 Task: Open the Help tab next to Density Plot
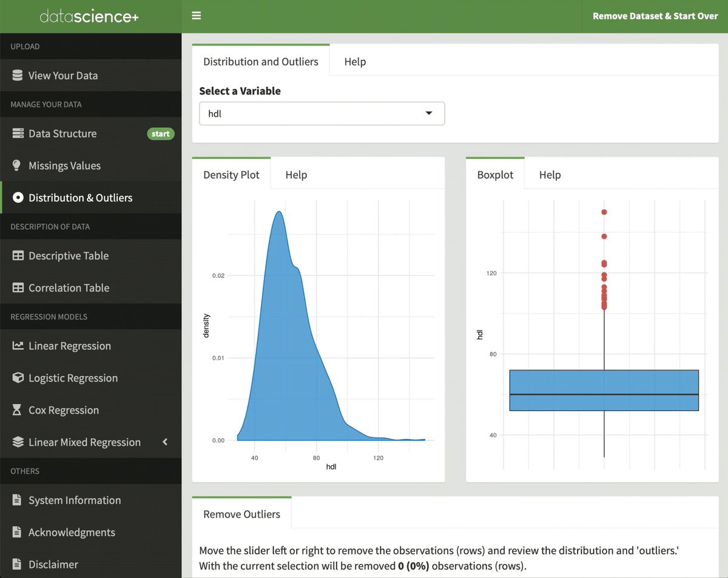(x=296, y=175)
